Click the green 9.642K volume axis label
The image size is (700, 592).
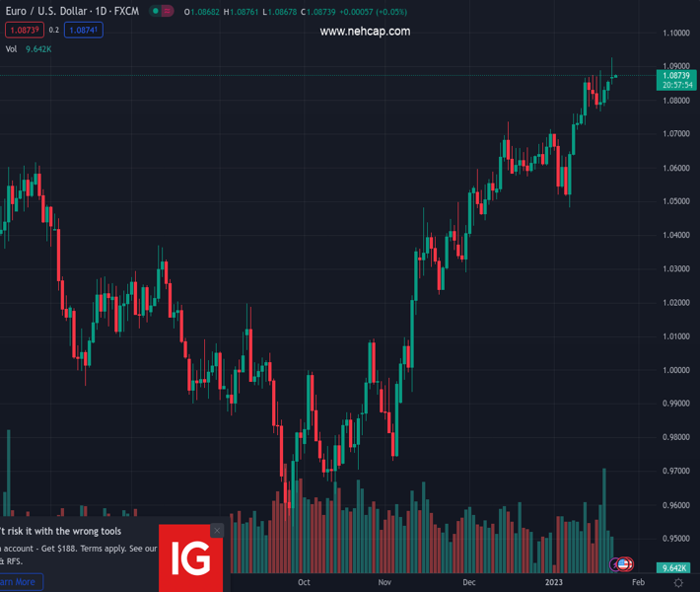click(674, 568)
